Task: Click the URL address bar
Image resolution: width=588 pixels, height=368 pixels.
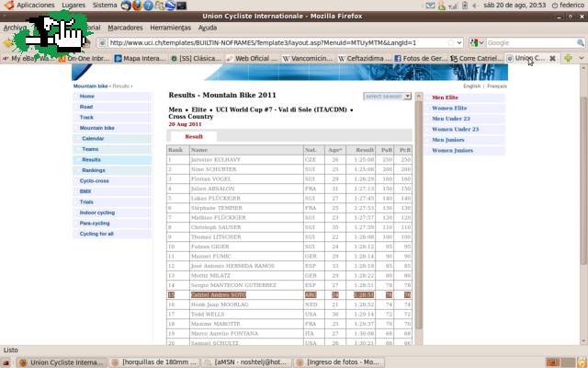Action: pos(277,43)
